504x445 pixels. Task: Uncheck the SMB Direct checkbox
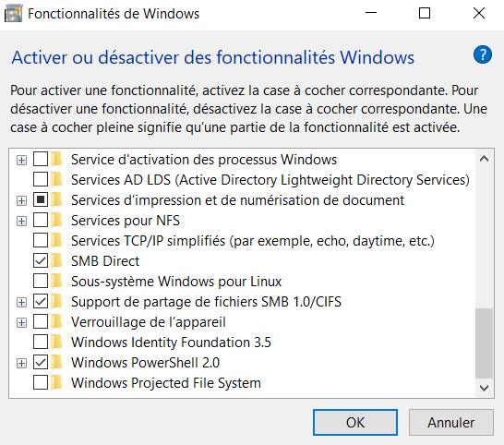pyautogui.click(x=41, y=260)
